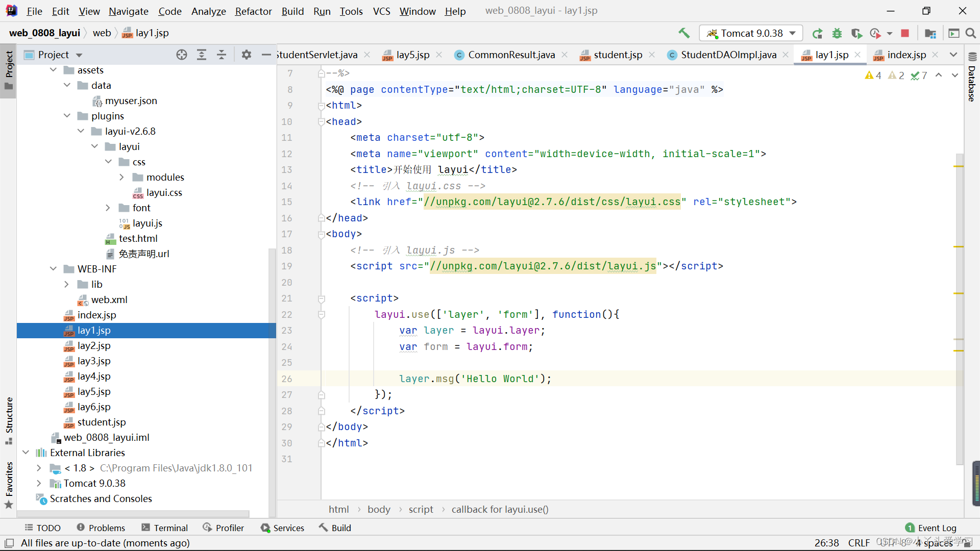Collapse the assets folder
This screenshot has height=551, width=980.
click(x=53, y=70)
